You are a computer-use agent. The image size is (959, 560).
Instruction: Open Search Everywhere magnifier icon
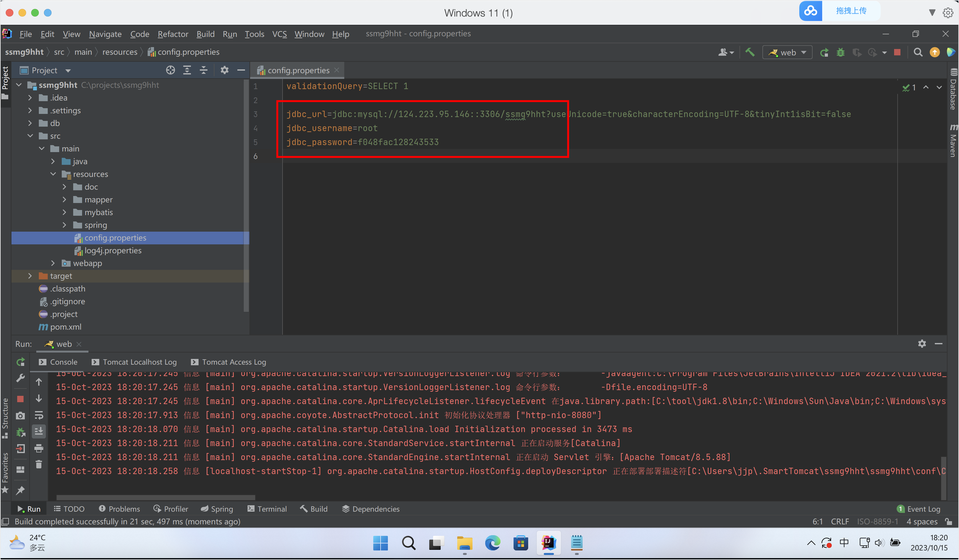[918, 52]
